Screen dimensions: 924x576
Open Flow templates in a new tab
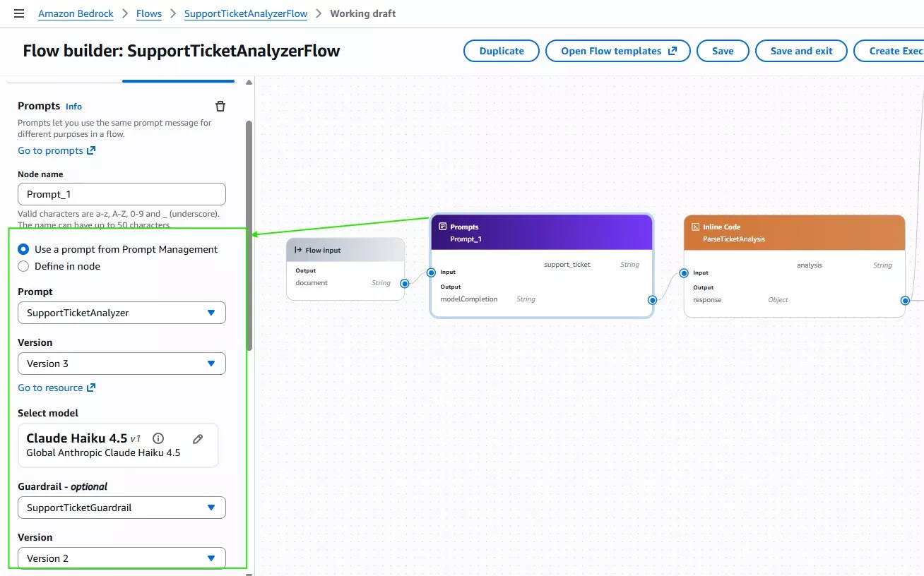(x=619, y=51)
